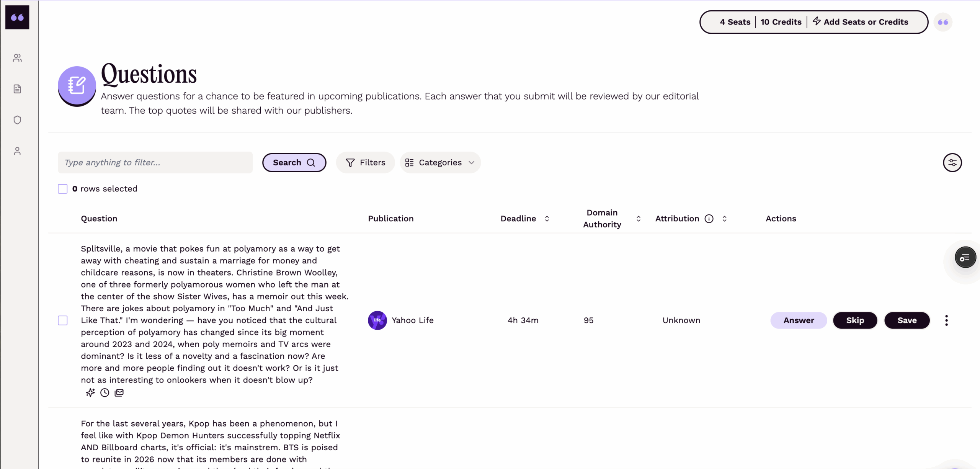Screen dimensions: 980x469
Task: Click the floating list-settings icon on the right edge
Action: coord(965,257)
